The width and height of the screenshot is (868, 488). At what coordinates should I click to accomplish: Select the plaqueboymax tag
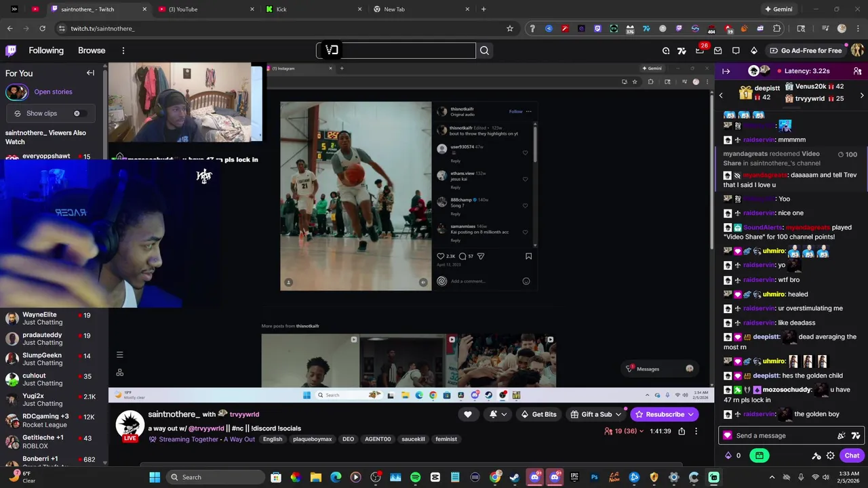[x=312, y=439]
